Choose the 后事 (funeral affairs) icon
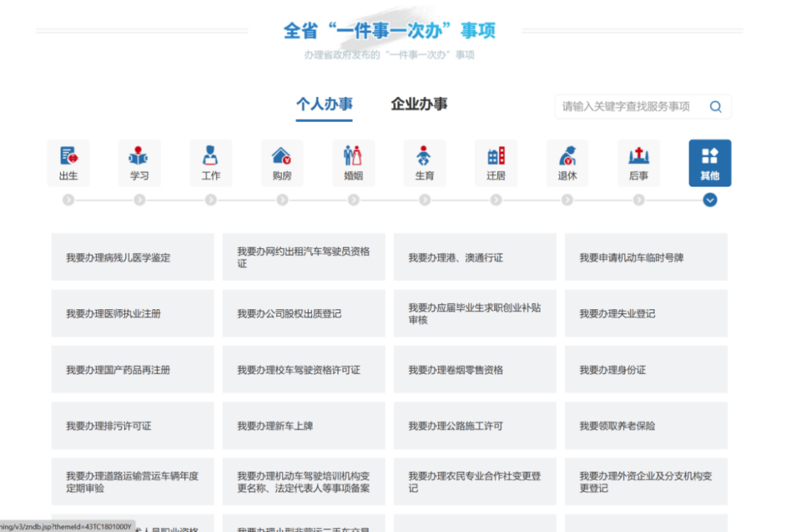812x532 pixels. (638, 163)
